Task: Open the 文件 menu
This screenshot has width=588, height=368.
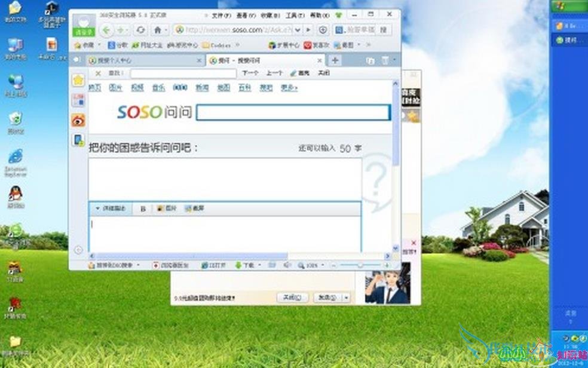Action: [x=221, y=16]
